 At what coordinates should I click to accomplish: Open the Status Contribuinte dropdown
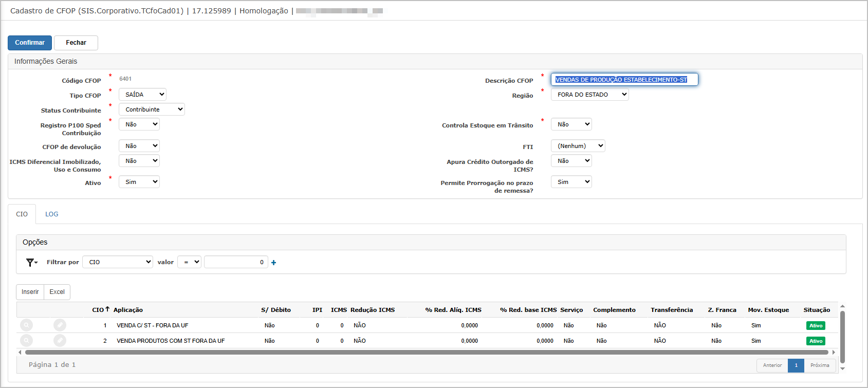pyautogui.click(x=152, y=109)
